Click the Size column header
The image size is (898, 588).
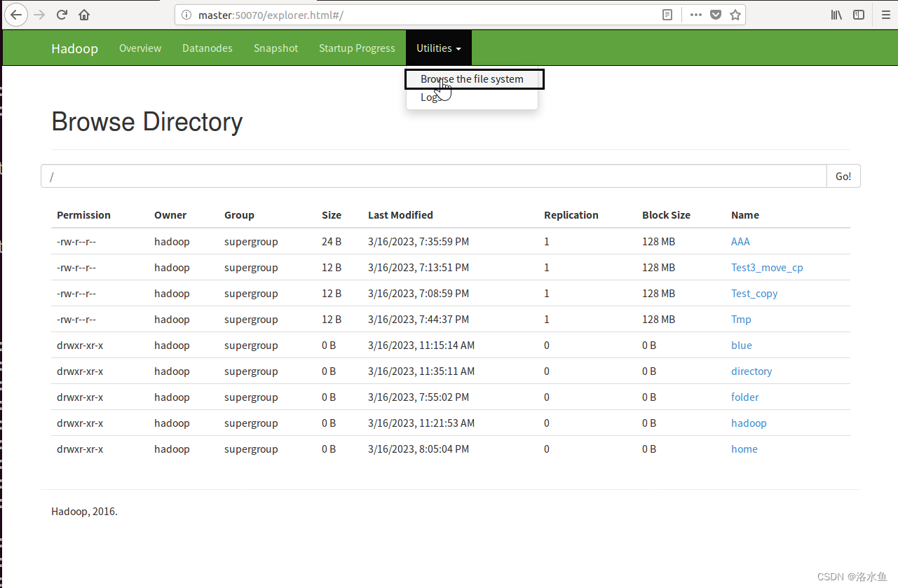click(x=332, y=215)
